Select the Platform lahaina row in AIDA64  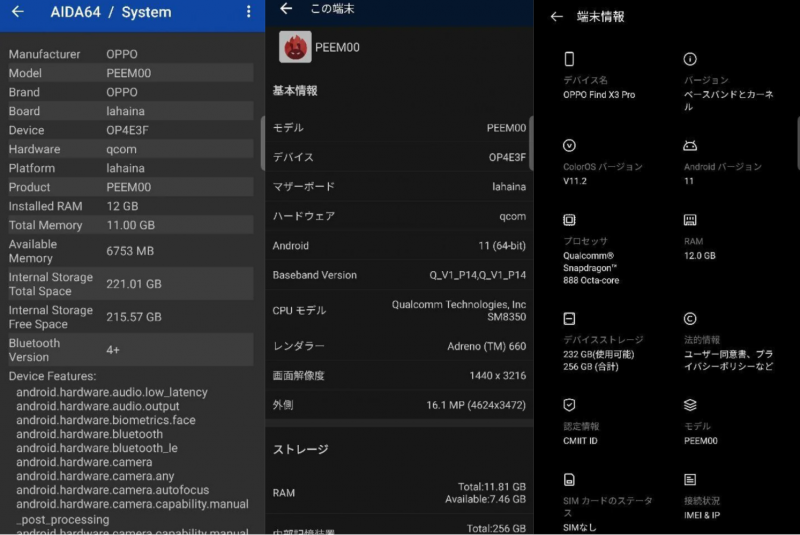tap(131, 168)
